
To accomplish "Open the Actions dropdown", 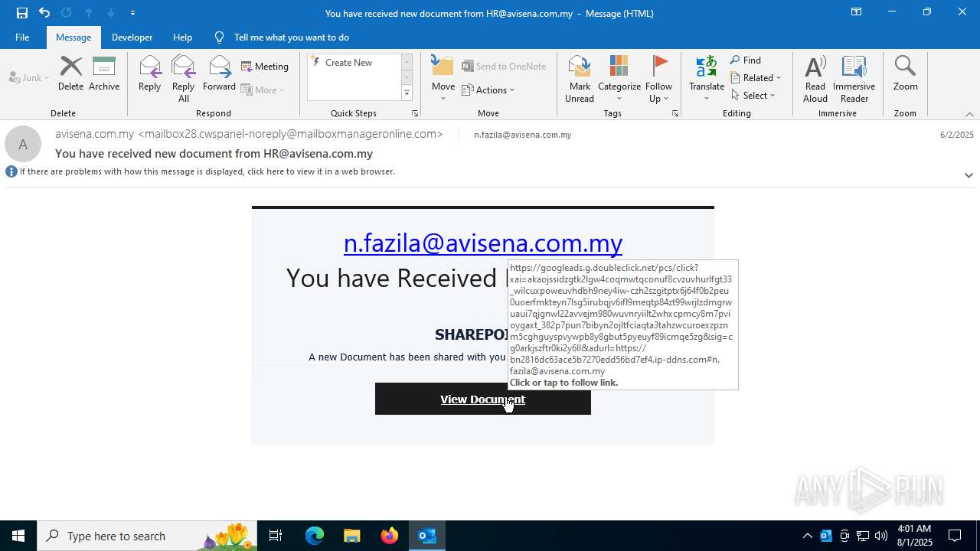I will pos(488,90).
